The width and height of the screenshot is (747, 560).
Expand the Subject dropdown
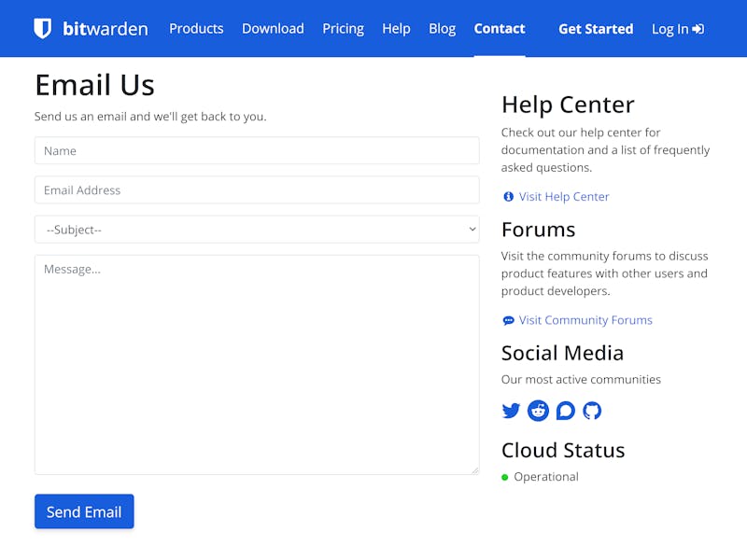click(x=257, y=230)
